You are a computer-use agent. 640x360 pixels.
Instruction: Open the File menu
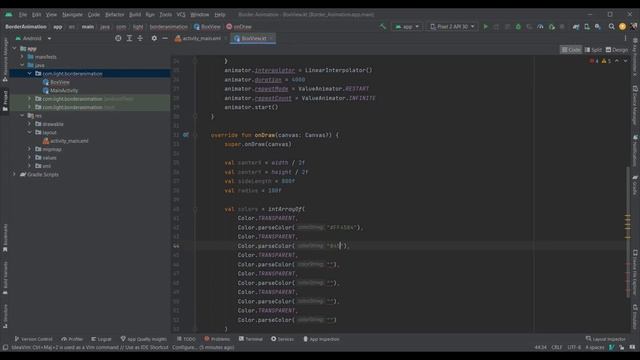click(23, 14)
